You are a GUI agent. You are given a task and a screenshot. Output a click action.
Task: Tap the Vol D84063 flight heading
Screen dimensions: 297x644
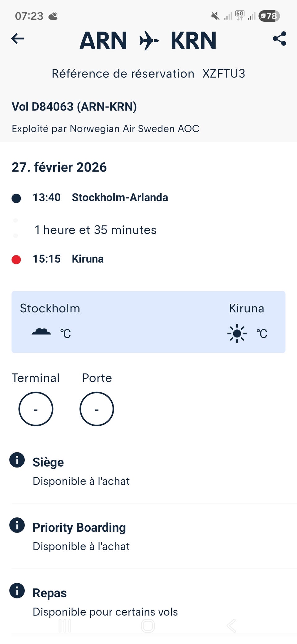(x=74, y=107)
